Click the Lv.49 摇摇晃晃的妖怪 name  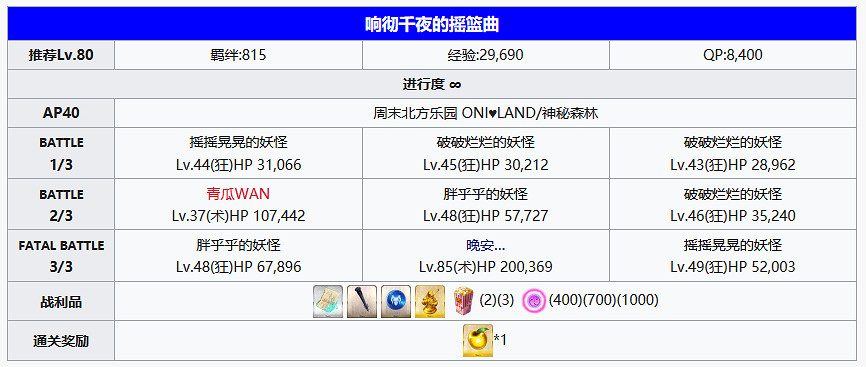point(733,245)
